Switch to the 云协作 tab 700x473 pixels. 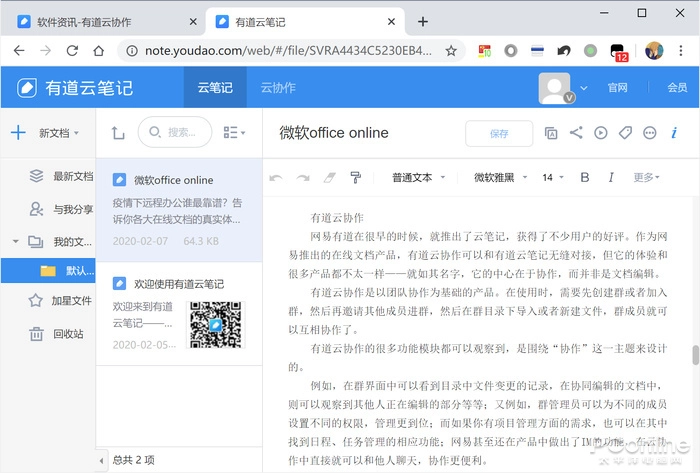click(278, 87)
